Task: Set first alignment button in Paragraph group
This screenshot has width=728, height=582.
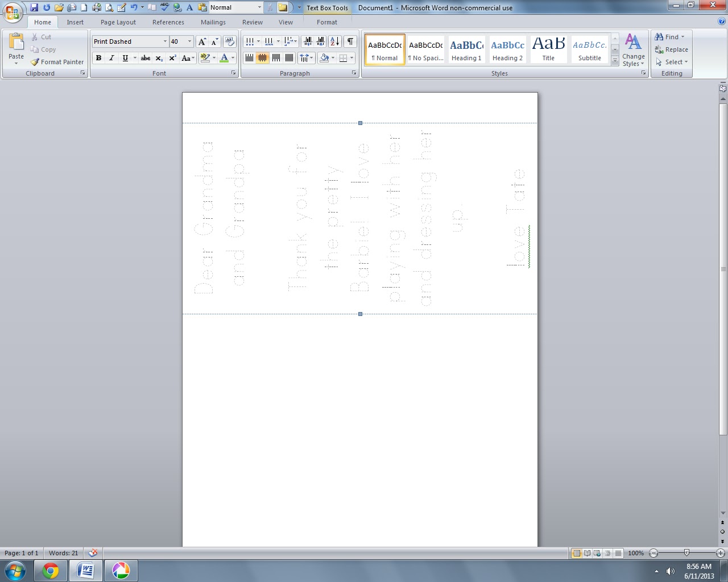Action: click(249, 58)
